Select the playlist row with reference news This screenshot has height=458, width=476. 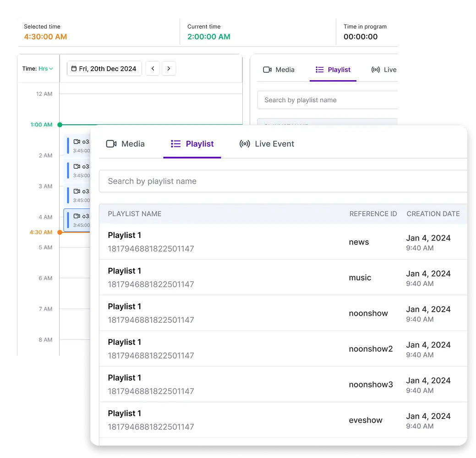coord(283,242)
